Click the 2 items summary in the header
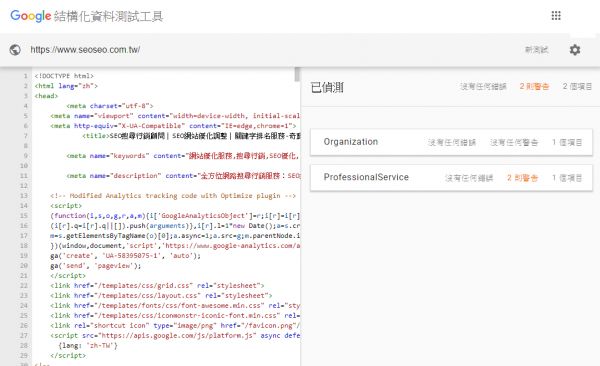Image resolution: width=600 pixels, height=366 pixels. pos(577,87)
